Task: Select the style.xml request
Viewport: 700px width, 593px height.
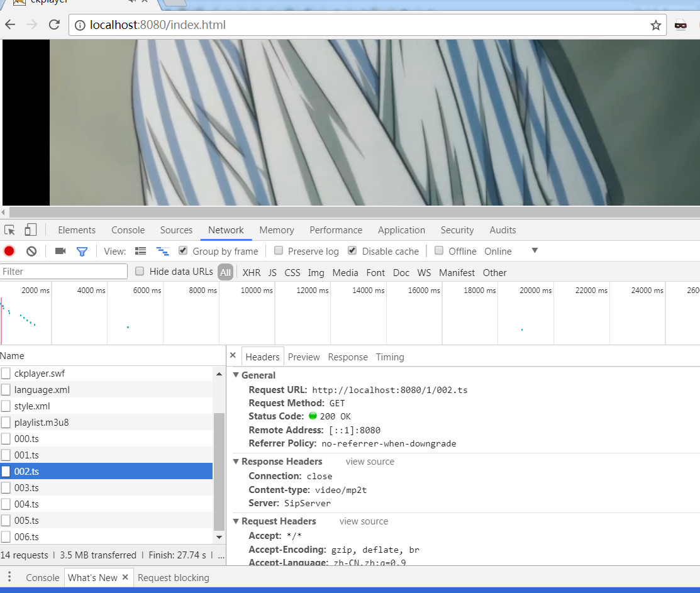Action: (106, 406)
